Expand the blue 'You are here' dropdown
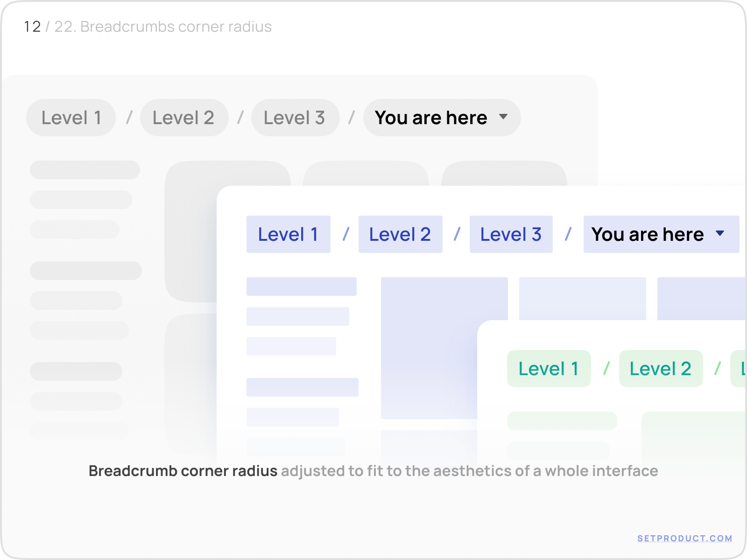Image resolution: width=747 pixels, height=560 pixels. click(648, 234)
